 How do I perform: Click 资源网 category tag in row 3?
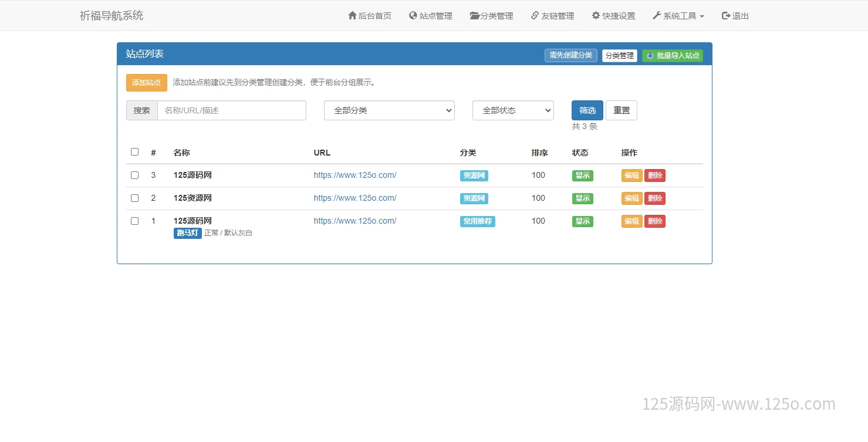click(x=474, y=176)
